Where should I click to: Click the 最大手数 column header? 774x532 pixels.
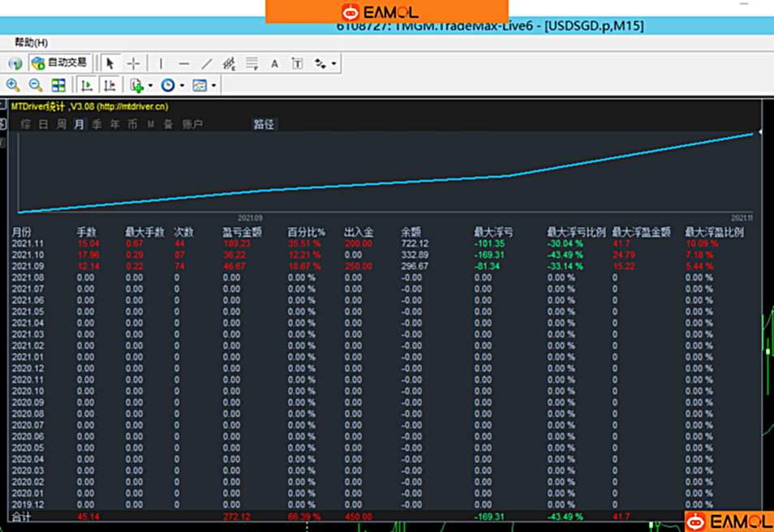[x=144, y=232]
